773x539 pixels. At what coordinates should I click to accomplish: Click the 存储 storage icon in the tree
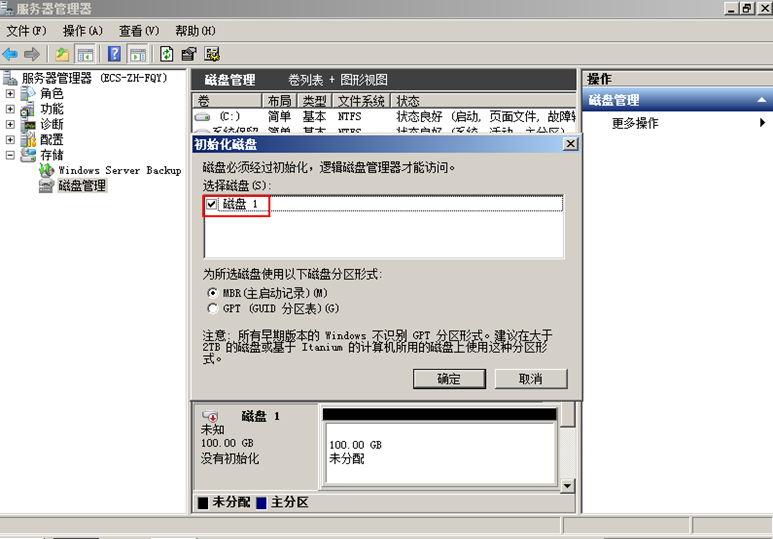[x=28, y=155]
